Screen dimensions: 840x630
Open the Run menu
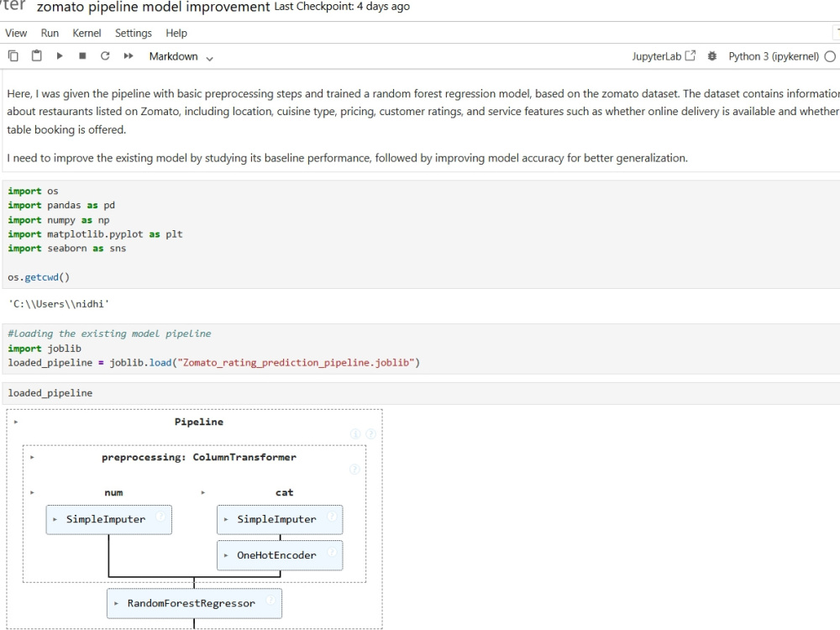(x=50, y=34)
